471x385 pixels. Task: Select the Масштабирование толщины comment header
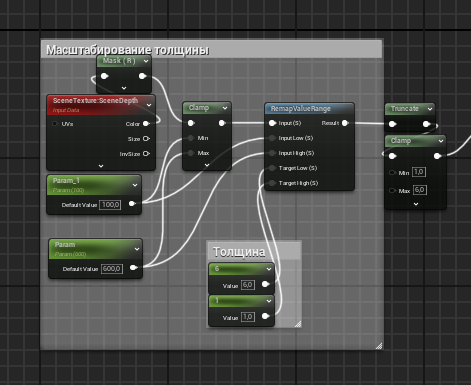click(x=211, y=50)
